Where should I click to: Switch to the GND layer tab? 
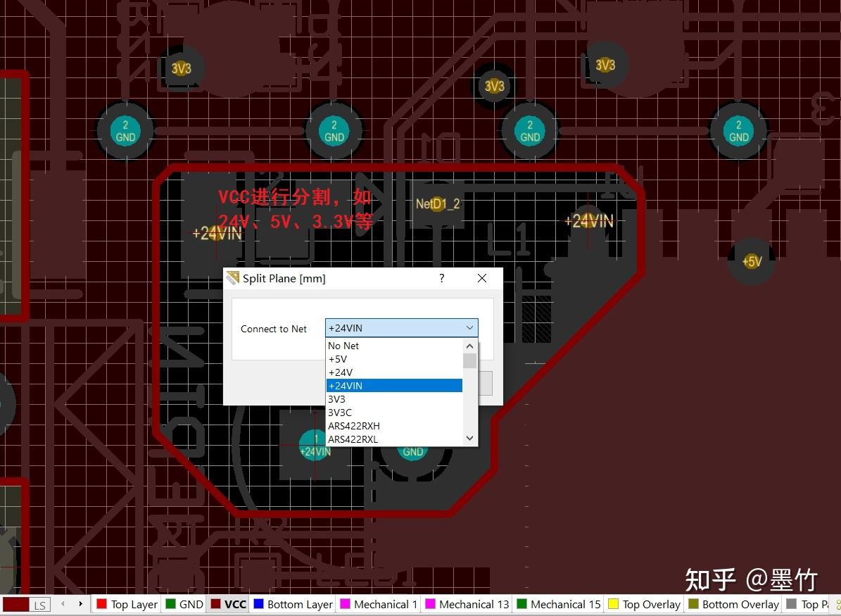(x=190, y=604)
